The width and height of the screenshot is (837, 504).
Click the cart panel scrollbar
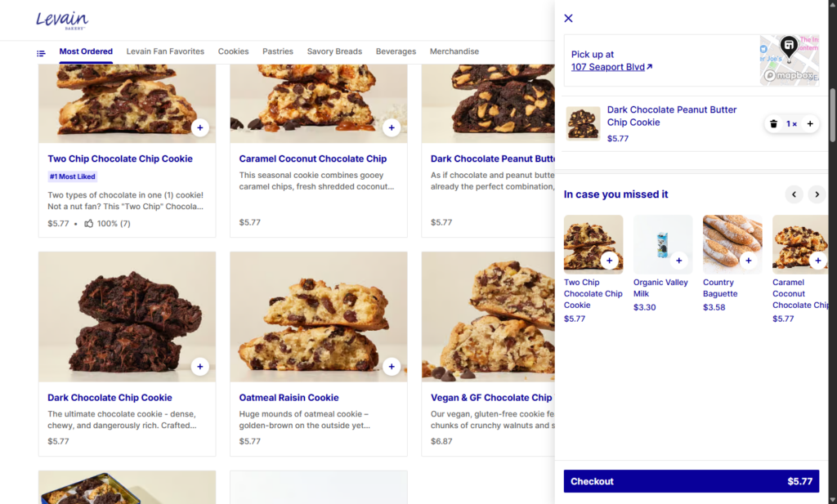click(833, 114)
